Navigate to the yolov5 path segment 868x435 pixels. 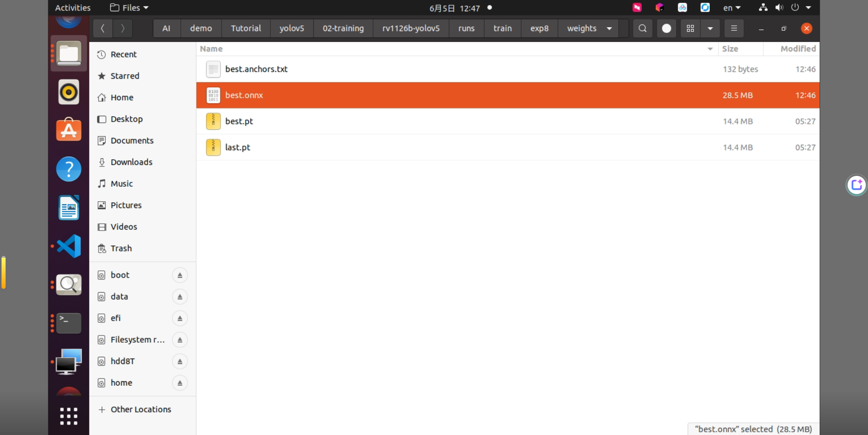[292, 28]
